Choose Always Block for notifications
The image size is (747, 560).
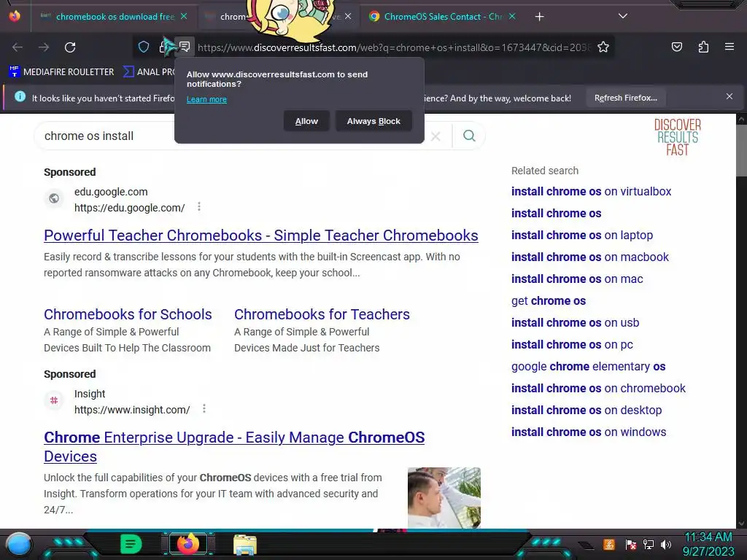point(373,121)
